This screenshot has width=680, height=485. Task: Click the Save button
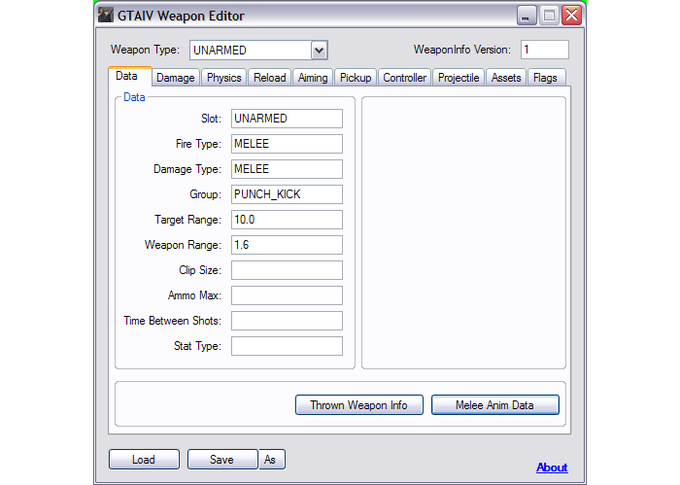pyautogui.click(x=222, y=459)
